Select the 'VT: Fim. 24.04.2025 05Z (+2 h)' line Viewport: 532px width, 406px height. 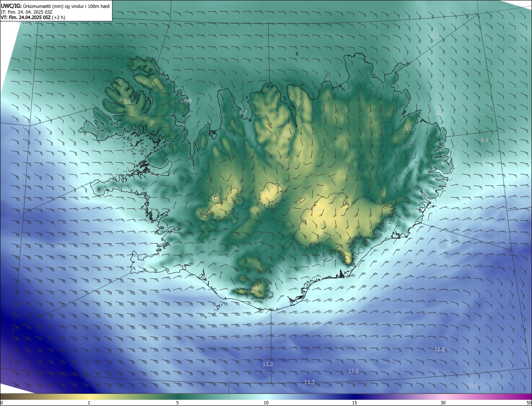[33, 17]
